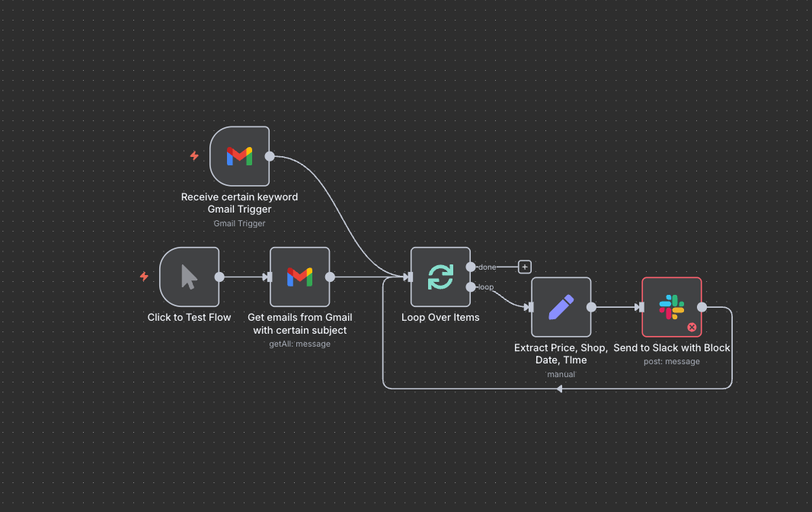Select the Gmail Trigger node icon
The height and width of the screenshot is (512, 812).
click(239, 156)
